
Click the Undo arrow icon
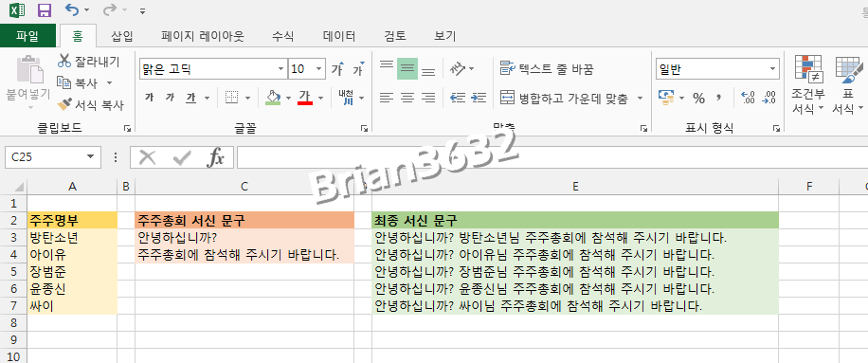coord(71,9)
